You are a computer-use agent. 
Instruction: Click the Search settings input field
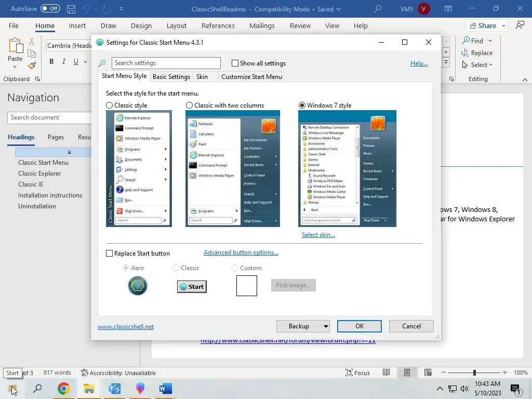pyautogui.click(x=166, y=63)
